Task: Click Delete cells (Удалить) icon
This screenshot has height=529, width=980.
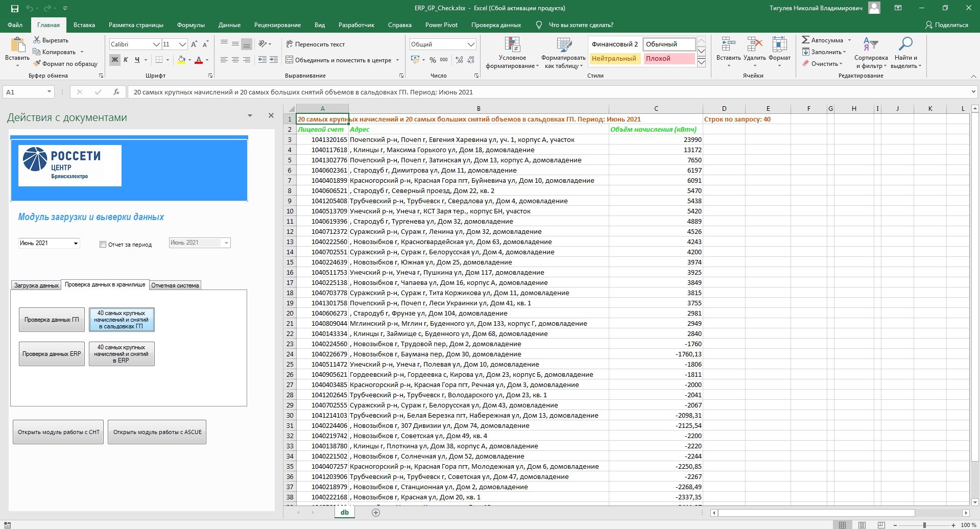Action: [754, 45]
